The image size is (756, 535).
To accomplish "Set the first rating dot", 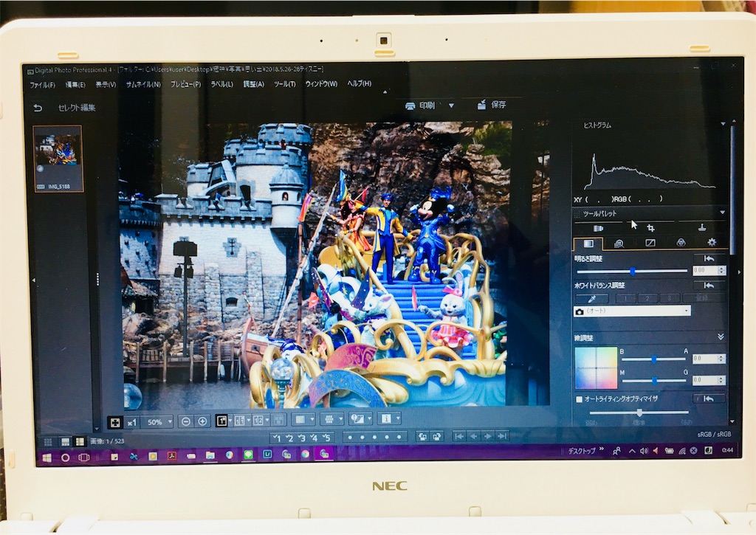I will tap(350, 437).
